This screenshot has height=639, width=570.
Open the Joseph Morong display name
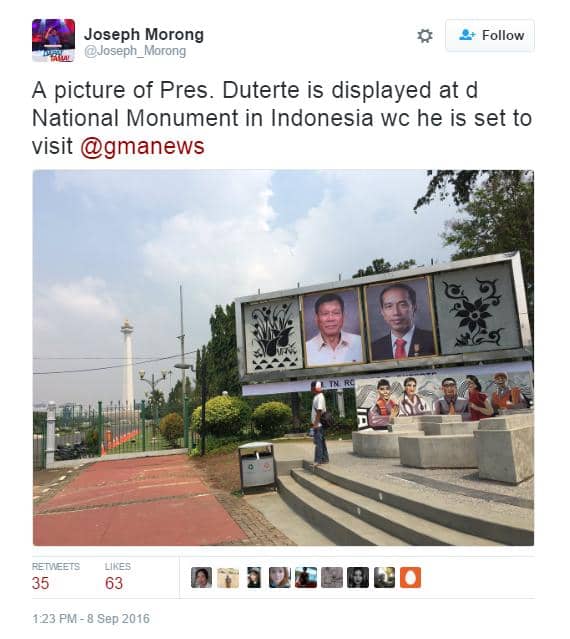144,34
